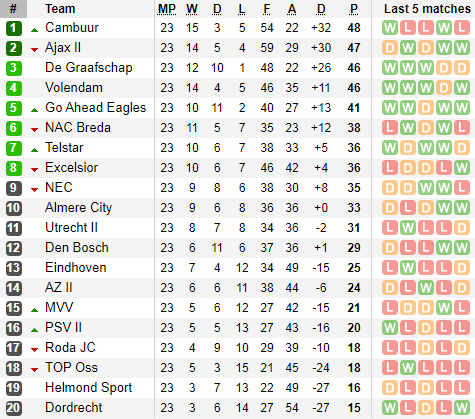
Task: Sort by the W wins column header
Action: click(192, 9)
